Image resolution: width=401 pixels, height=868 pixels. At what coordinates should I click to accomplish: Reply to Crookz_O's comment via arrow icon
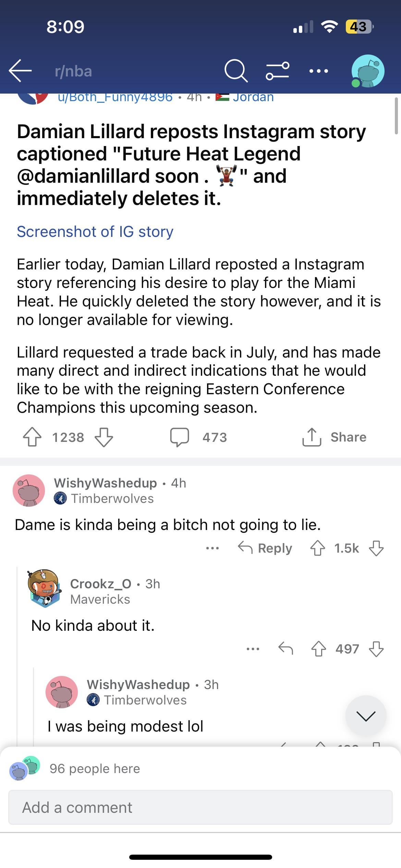285,649
